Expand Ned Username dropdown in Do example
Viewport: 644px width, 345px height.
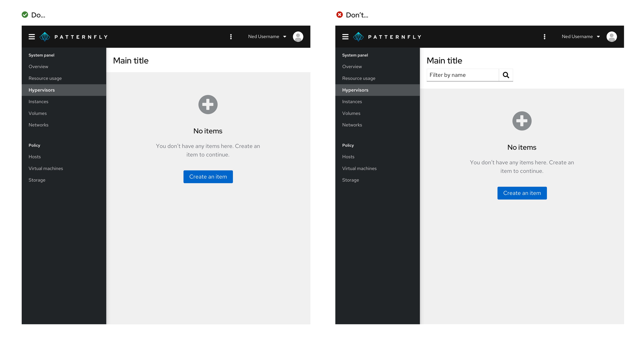[x=267, y=36]
